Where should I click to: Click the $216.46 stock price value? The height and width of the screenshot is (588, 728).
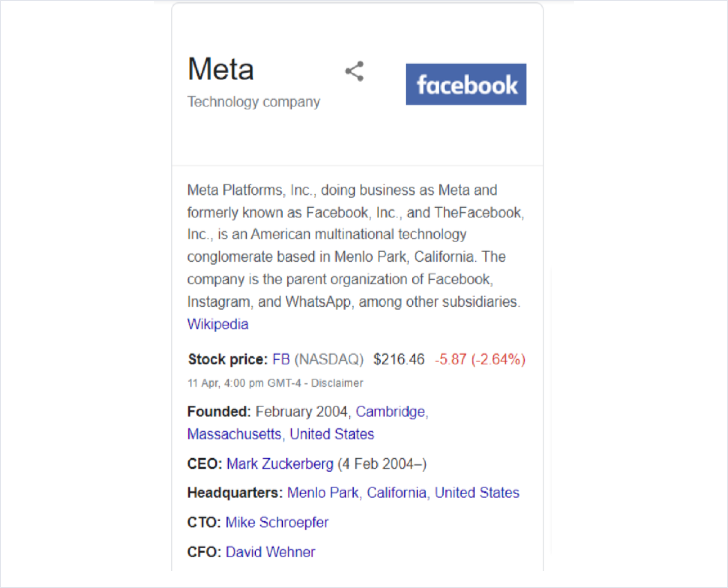(x=399, y=359)
